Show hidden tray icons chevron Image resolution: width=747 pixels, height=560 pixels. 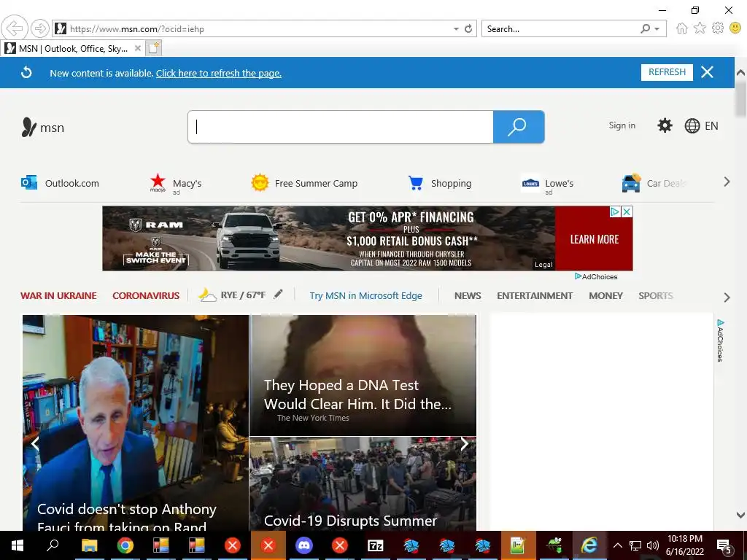617,545
